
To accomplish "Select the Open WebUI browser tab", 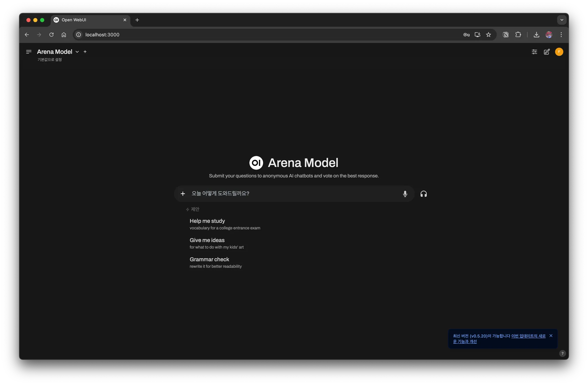I will point(86,20).
